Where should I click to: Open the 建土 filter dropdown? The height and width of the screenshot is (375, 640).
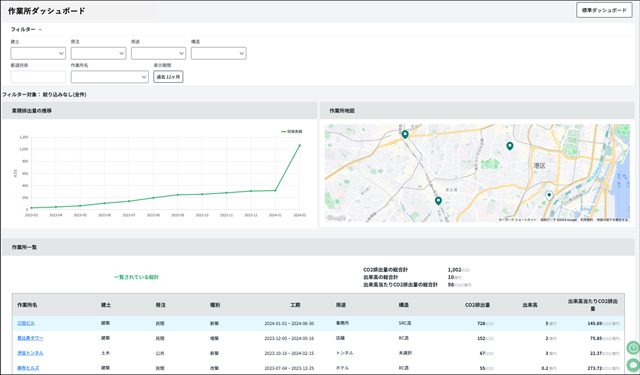38,53
